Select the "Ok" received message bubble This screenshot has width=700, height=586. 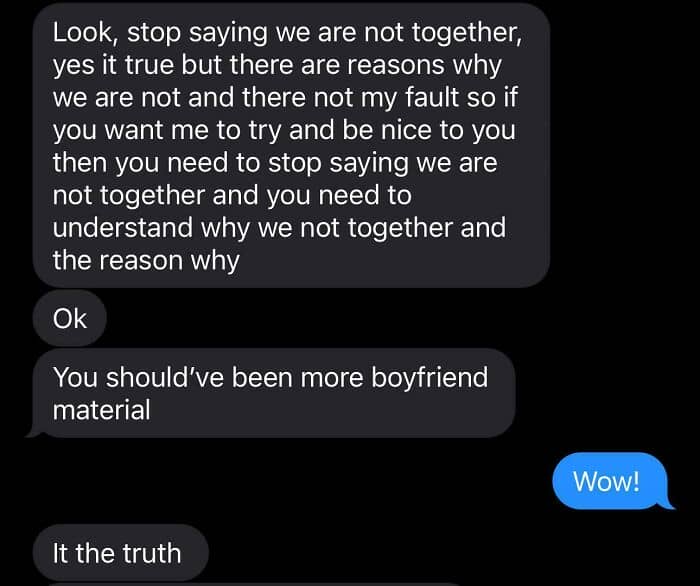[x=70, y=318]
